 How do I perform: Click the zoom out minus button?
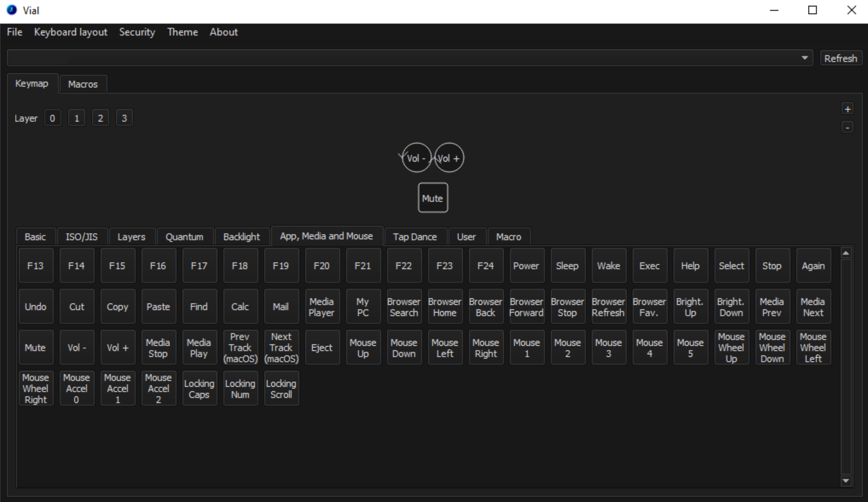(x=847, y=127)
